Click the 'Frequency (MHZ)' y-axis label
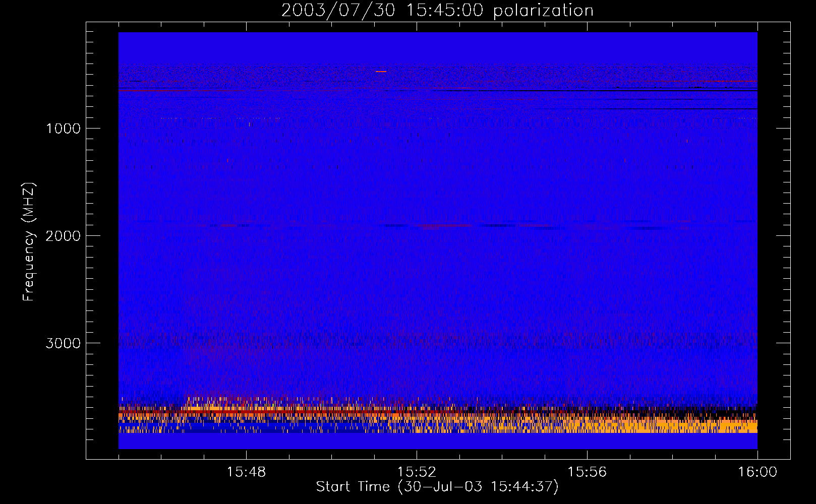816x504 pixels. (29, 242)
